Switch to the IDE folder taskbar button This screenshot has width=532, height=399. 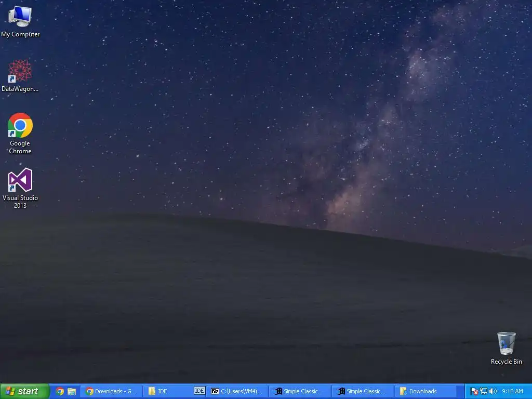(x=175, y=391)
